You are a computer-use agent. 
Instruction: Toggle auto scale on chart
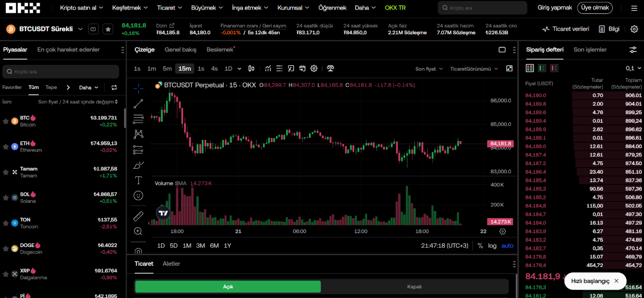507,245
